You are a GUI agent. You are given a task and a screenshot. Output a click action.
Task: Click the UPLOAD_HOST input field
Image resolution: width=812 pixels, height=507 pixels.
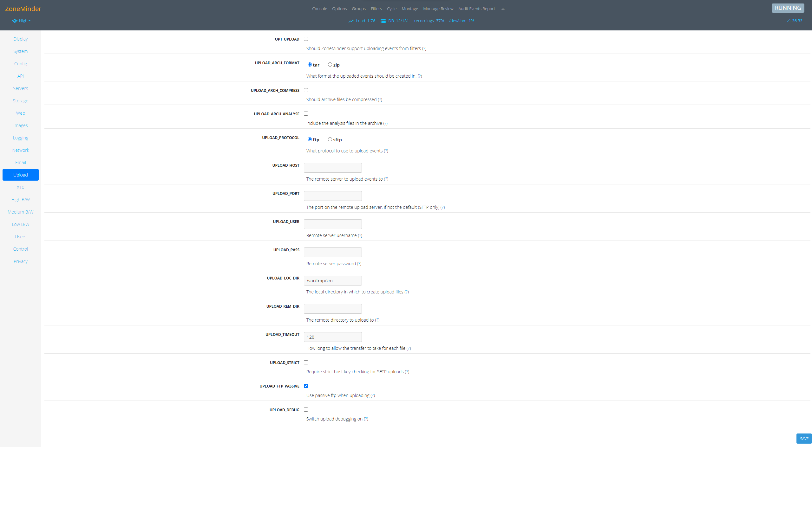point(332,168)
